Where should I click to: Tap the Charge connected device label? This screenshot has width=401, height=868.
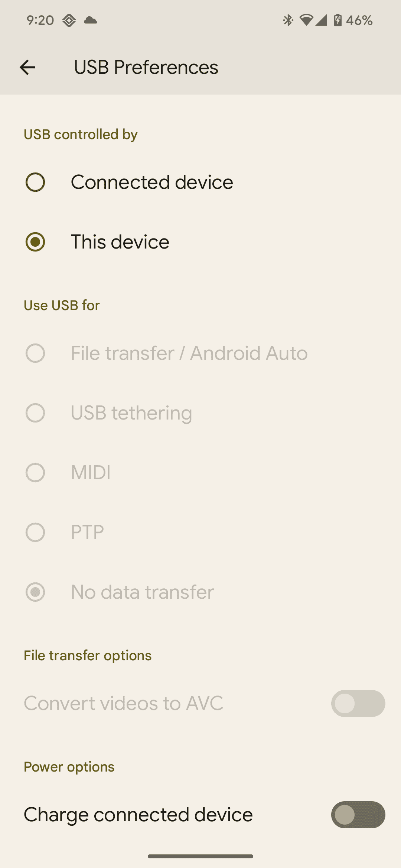[138, 815]
